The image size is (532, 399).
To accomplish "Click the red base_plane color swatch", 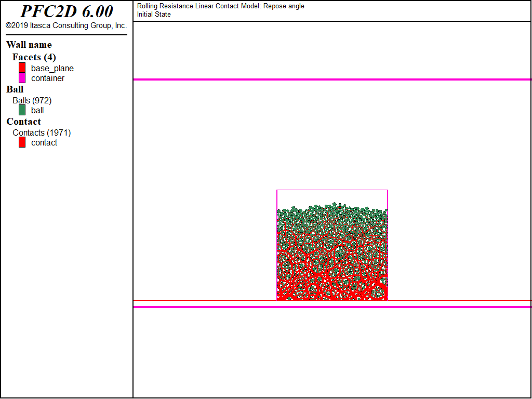I will 22,68.
